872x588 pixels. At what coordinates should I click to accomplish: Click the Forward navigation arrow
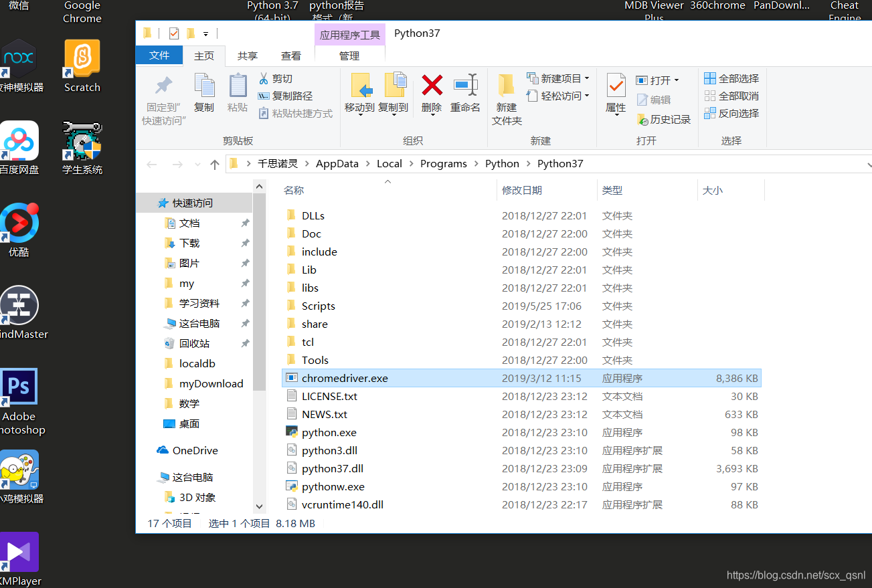coord(177,164)
